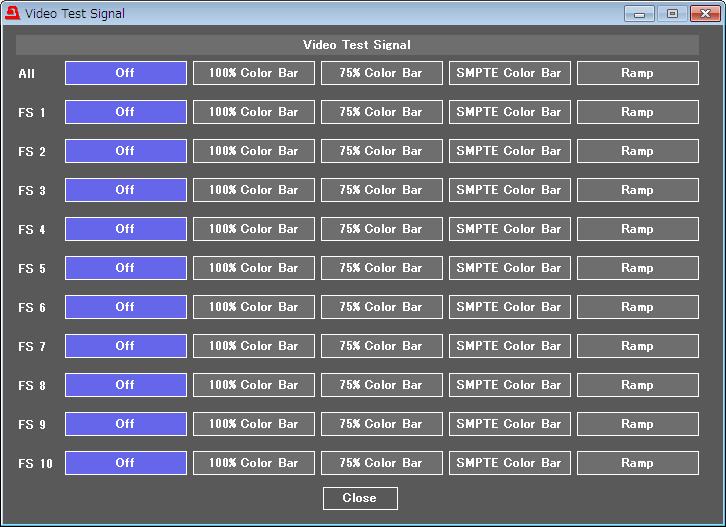Select 75% Color Bar for FS 4
The height and width of the screenshot is (527, 726).
[381, 229]
